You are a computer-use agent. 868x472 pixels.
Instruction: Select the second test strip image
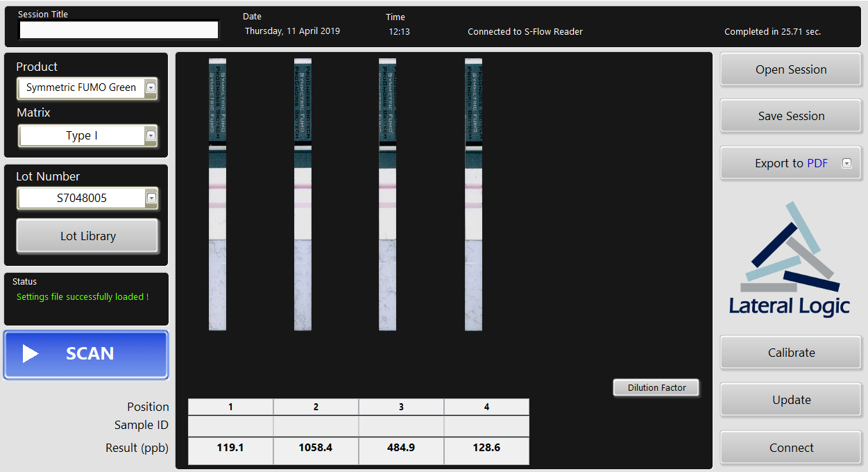point(303,194)
